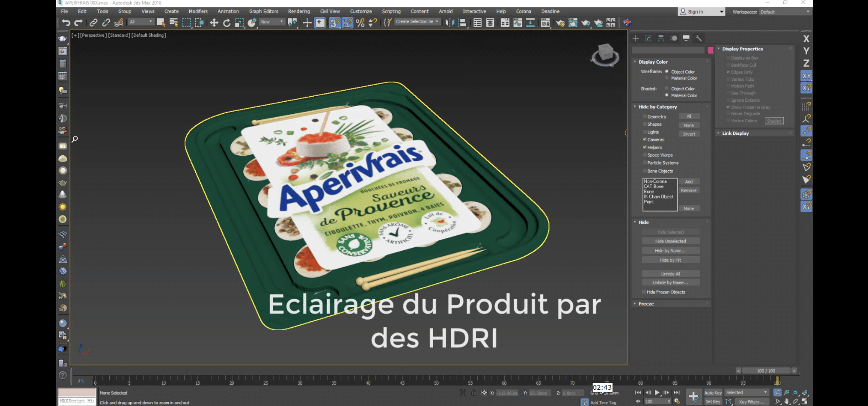The height and width of the screenshot is (406, 868).
Task: Check the Space Warps hide category box
Action: point(645,155)
